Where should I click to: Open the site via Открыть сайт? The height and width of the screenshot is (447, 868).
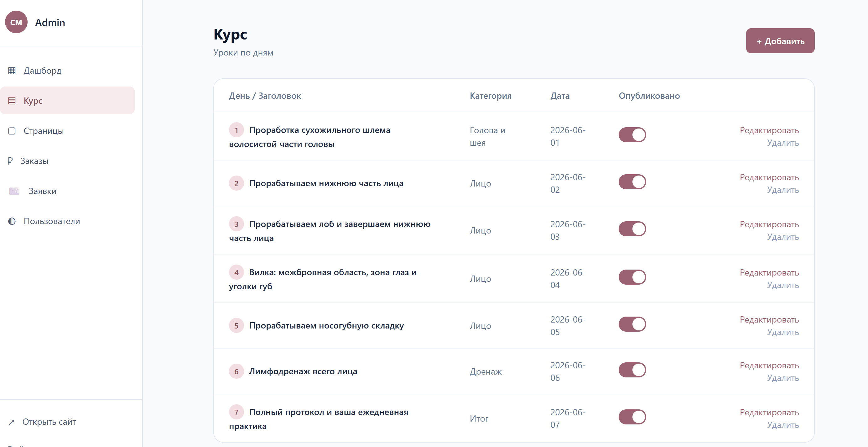click(x=49, y=422)
